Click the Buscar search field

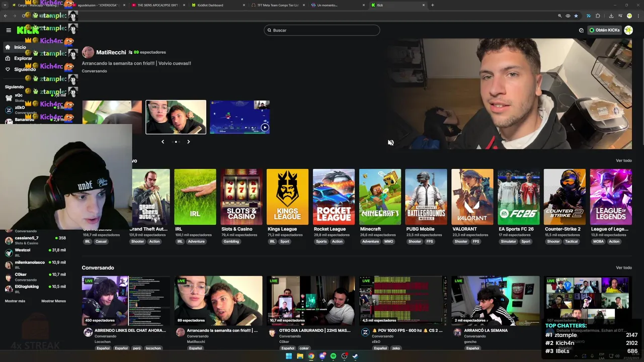322,30
